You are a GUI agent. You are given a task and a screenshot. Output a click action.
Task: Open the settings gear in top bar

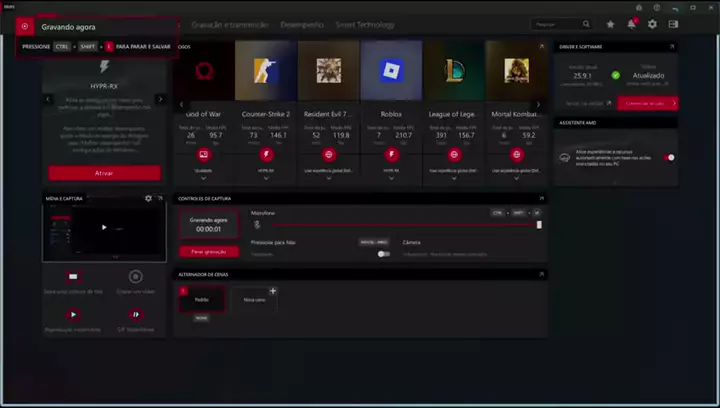[653, 24]
